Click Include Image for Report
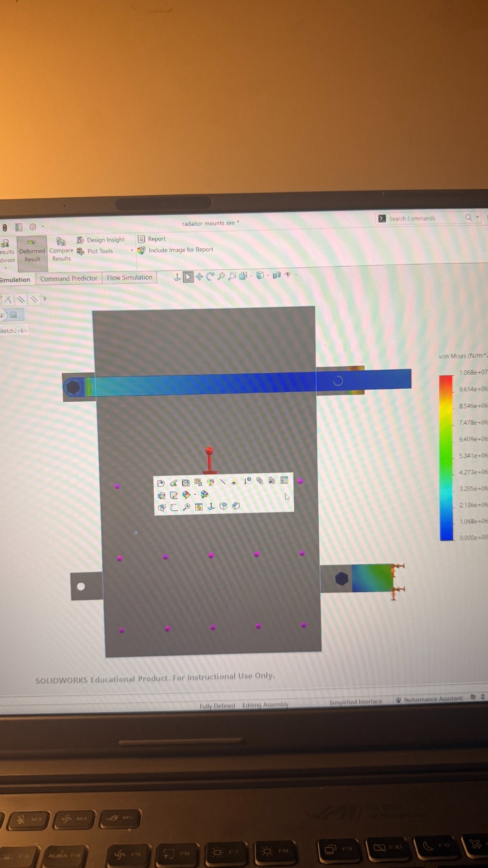The width and height of the screenshot is (488, 868). (x=176, y=250)
